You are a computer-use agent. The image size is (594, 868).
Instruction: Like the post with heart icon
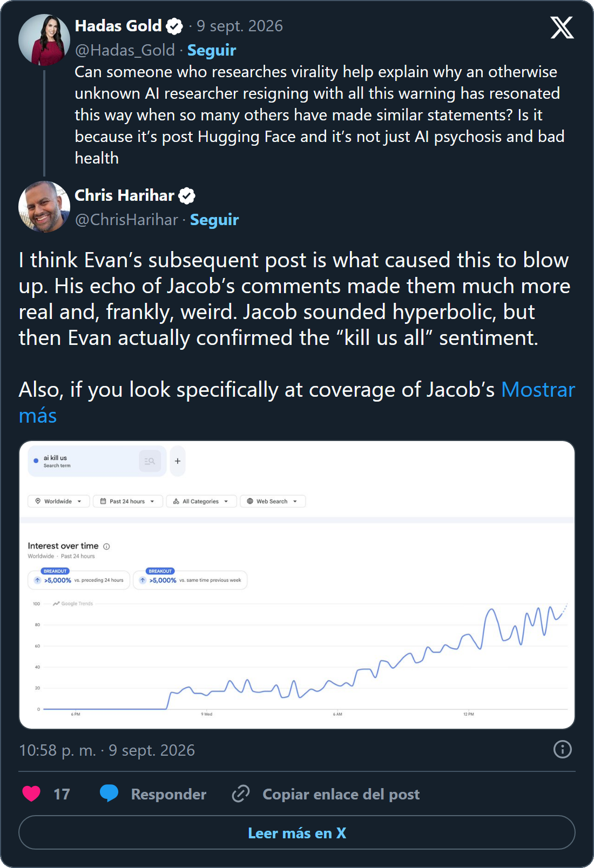[x=31, y=794]
